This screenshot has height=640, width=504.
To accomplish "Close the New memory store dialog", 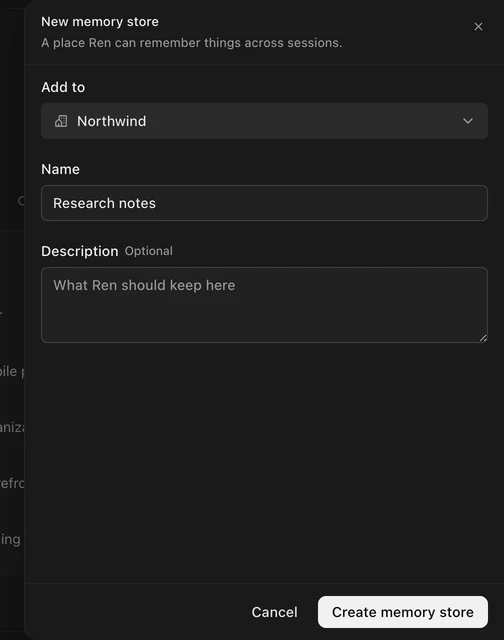I will (x=478, y=27).
